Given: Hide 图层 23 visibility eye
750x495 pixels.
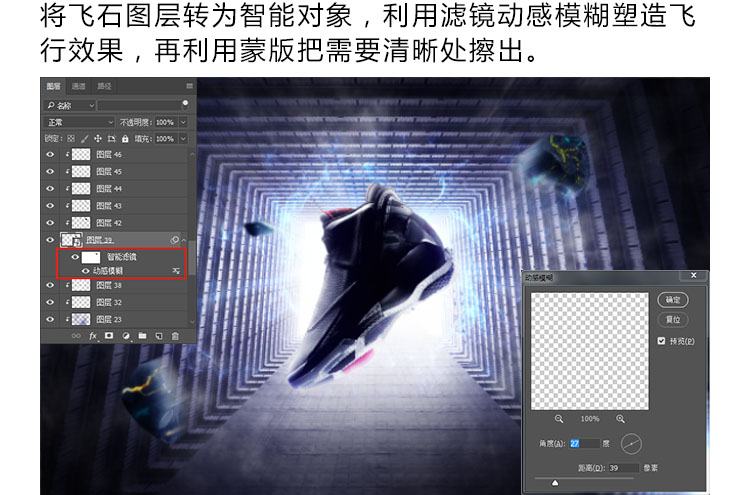Looking at the screenshot, I should click(x=50, y=319).
